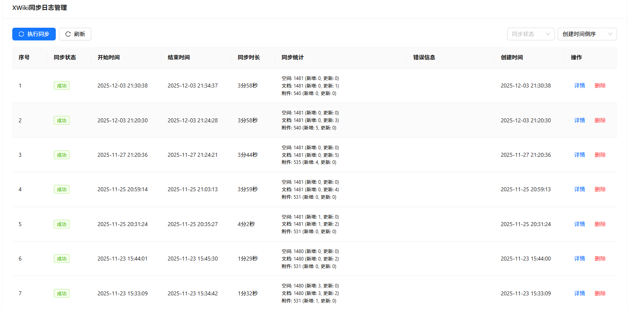Open 详情 for row 2
The height and width of the screenshot is (310, 644).
click(x=580, y=120)
